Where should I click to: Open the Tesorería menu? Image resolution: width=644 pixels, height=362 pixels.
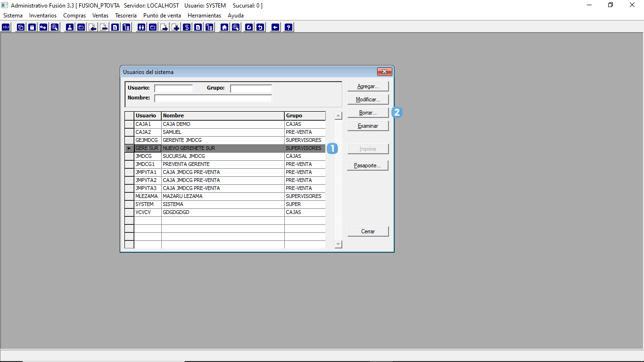[x=126, y=16]
